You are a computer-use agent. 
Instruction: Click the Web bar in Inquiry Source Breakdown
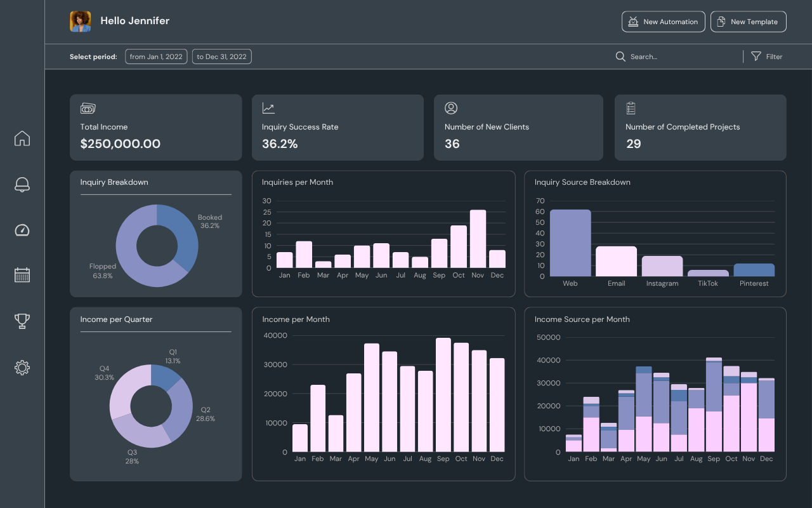click(570, 243)
